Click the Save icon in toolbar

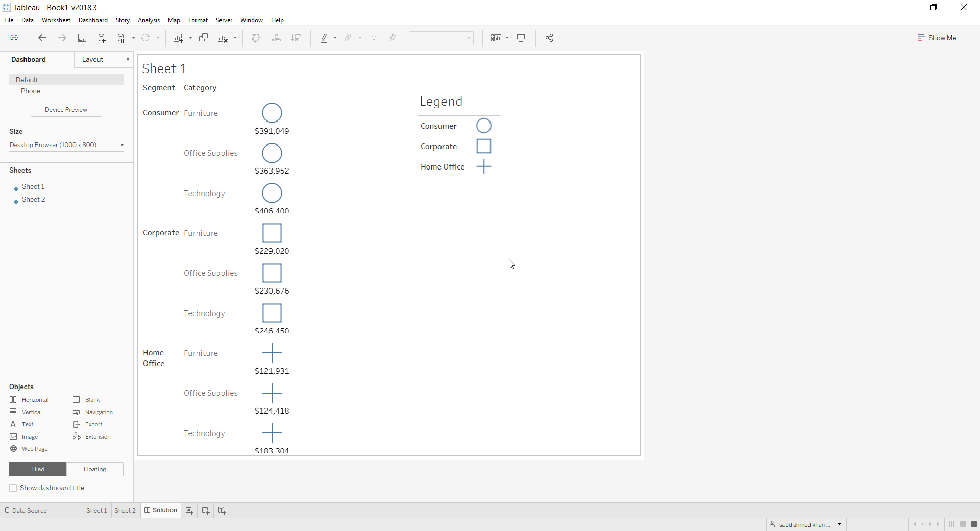[82, 38]
